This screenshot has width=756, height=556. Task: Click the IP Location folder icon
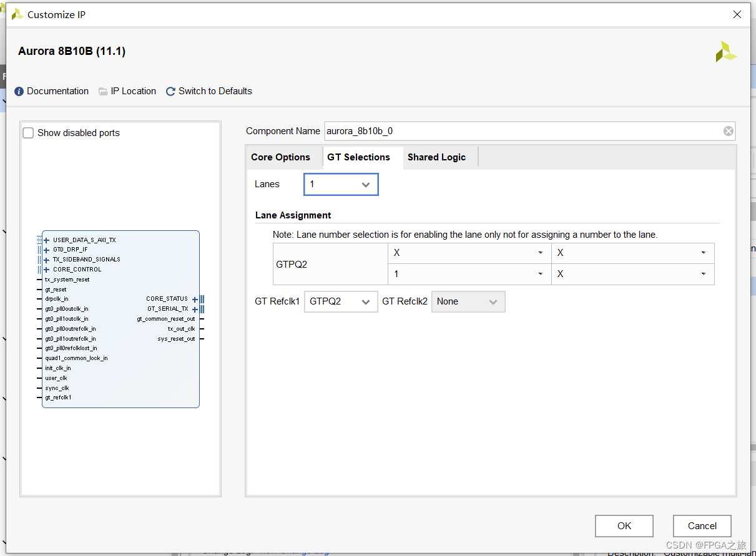point(103,91)
